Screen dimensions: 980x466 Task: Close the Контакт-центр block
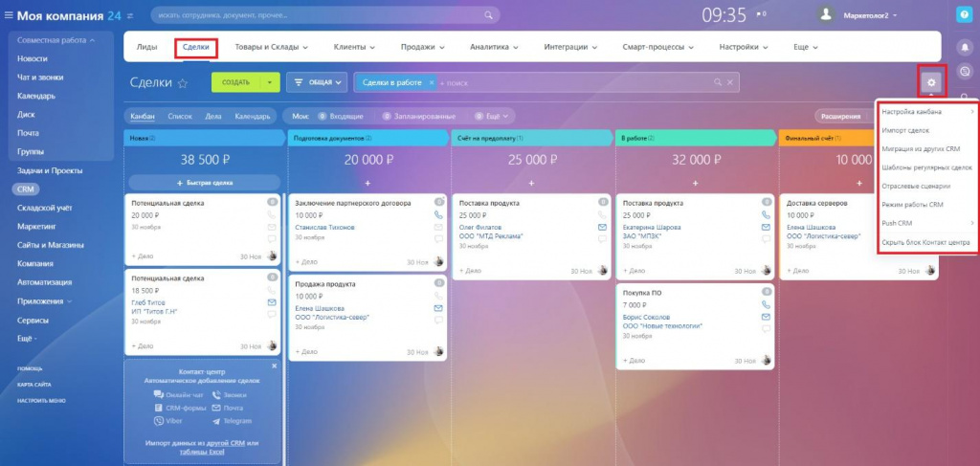coord(274,366)
